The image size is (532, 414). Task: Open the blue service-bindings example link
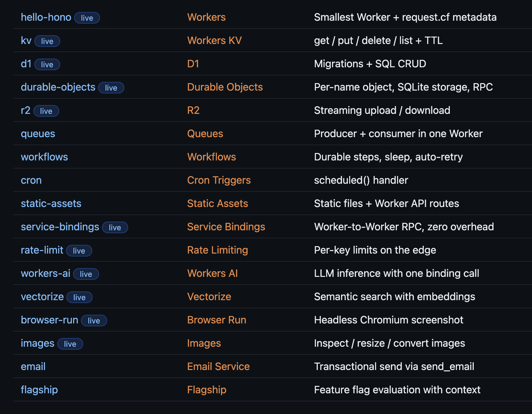coord(60,227)
